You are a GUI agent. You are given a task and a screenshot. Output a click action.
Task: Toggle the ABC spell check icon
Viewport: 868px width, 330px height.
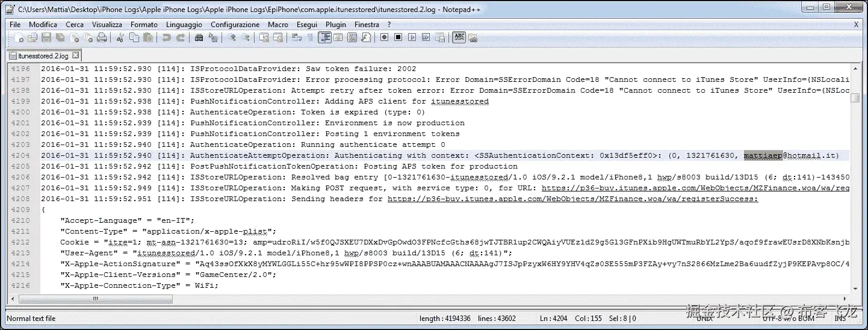pos(459,38)
